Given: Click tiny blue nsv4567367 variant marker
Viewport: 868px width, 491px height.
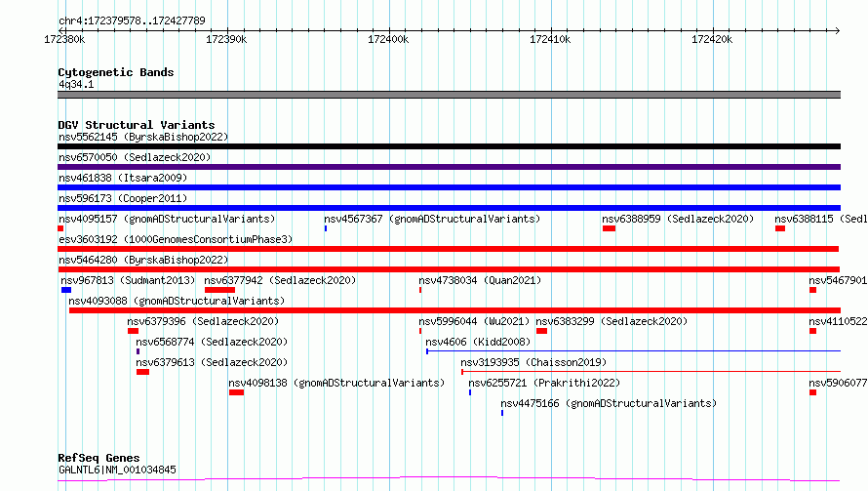Looking at the screenshot, I should point(326,228).
